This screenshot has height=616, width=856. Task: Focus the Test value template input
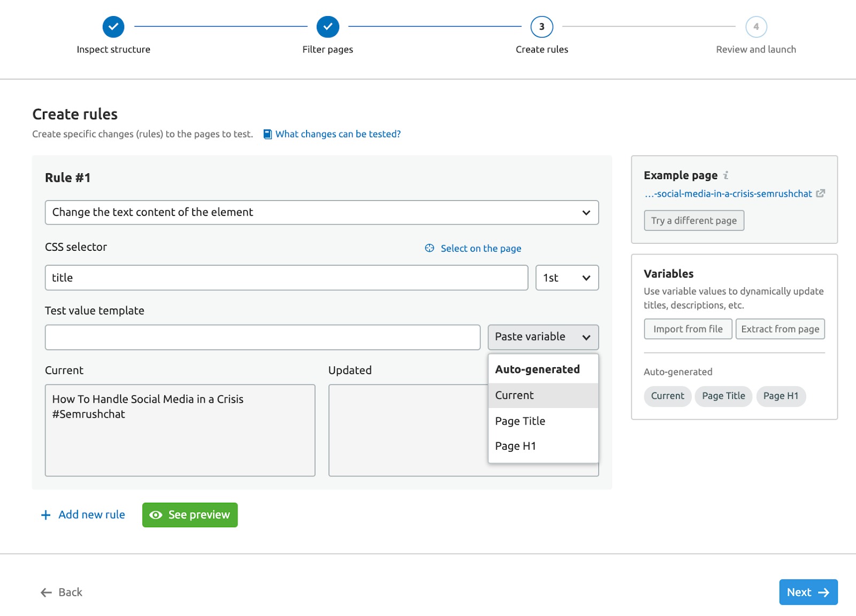click(263, 337)
